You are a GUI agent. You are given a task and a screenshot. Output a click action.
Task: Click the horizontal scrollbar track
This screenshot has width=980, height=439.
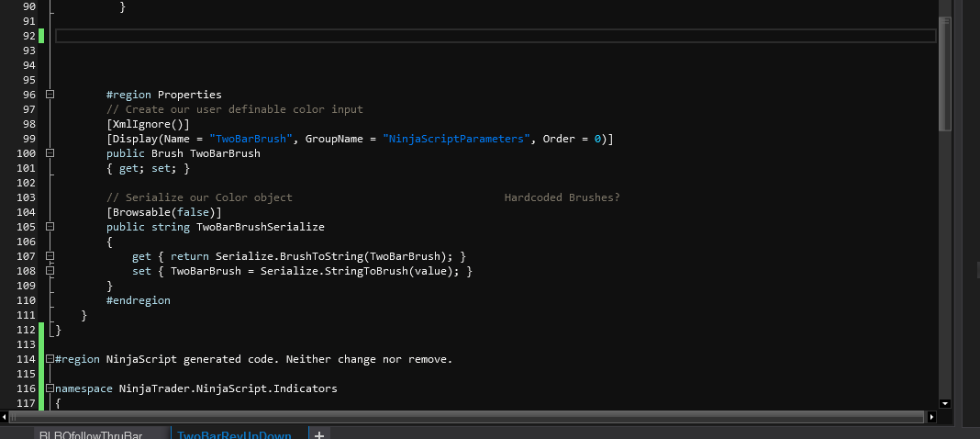(459, 417)
